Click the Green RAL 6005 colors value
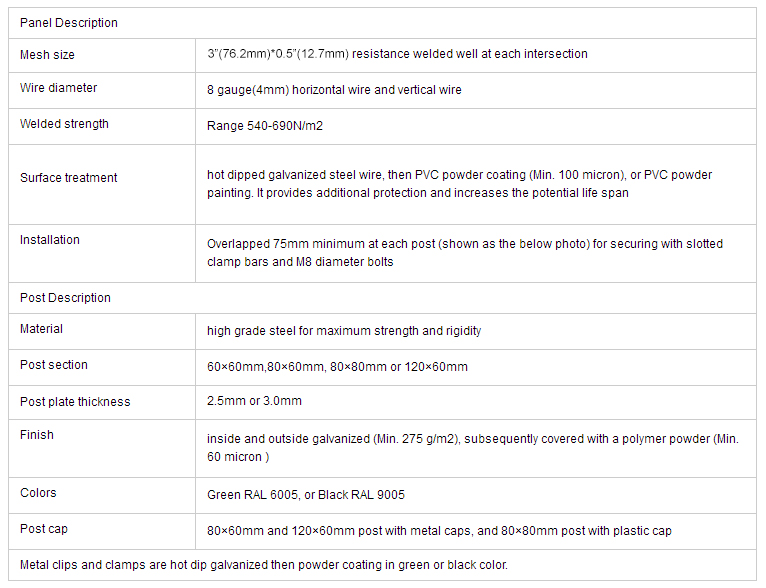 tap(306, 495)
